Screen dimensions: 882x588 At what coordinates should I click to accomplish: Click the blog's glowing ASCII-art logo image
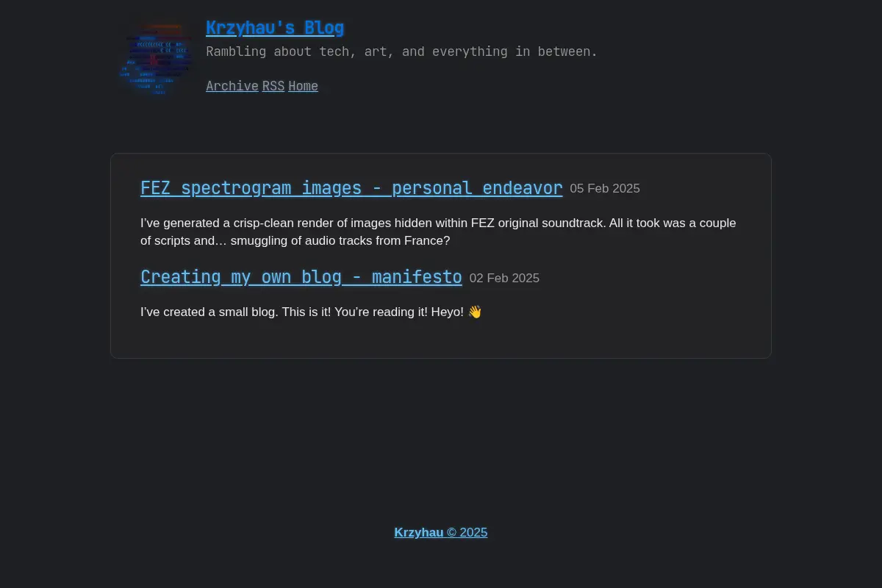tap(155, 59)
